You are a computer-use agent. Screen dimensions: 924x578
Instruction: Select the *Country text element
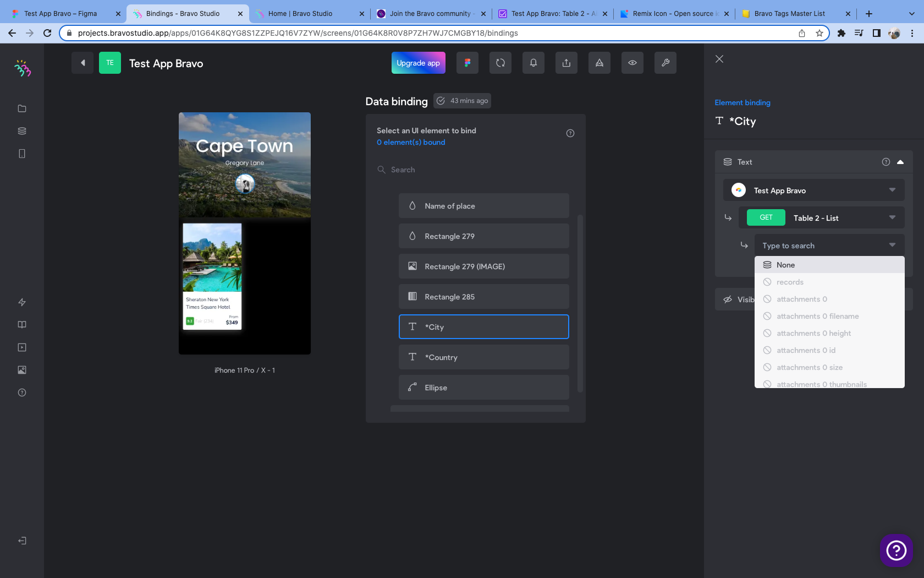[x=484, y=357]
